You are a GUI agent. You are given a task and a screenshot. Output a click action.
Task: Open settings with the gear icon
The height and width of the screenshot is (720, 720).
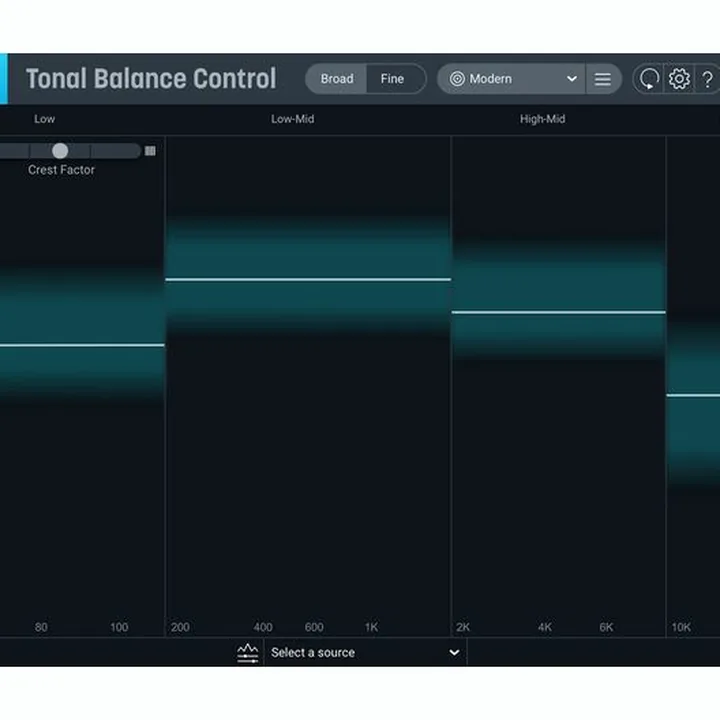[680, 79]
